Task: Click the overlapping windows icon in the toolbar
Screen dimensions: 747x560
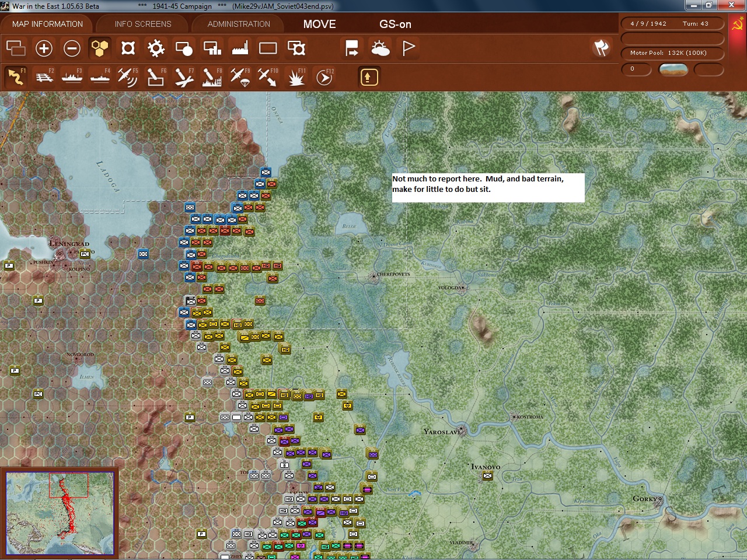Action: point(16,48)
